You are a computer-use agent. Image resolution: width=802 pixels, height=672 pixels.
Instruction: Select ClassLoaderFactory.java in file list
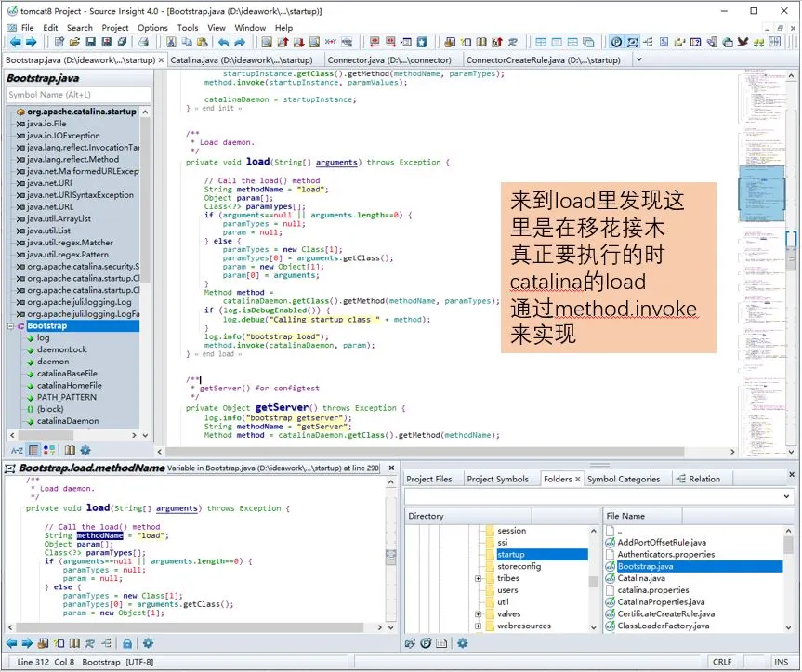tap(663, 626)
